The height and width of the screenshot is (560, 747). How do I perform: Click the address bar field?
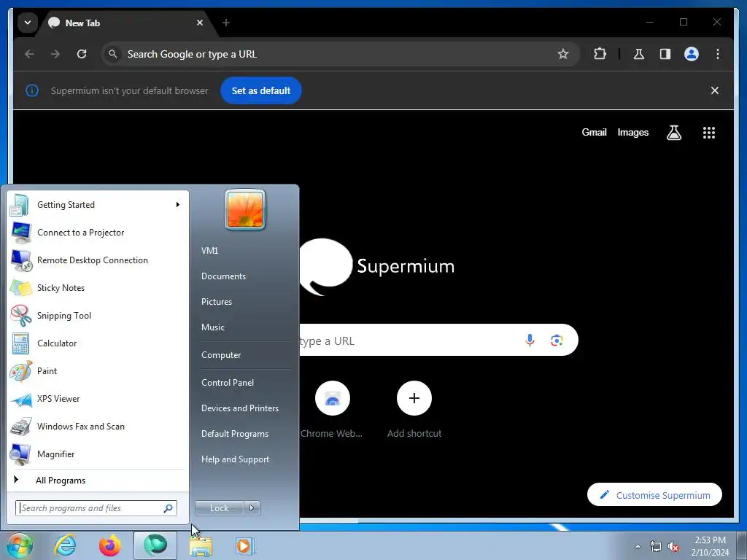point(340,54)
